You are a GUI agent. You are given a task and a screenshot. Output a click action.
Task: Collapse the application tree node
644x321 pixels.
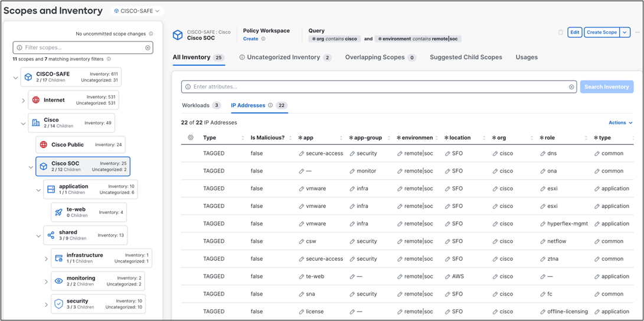tap(38, 190)
